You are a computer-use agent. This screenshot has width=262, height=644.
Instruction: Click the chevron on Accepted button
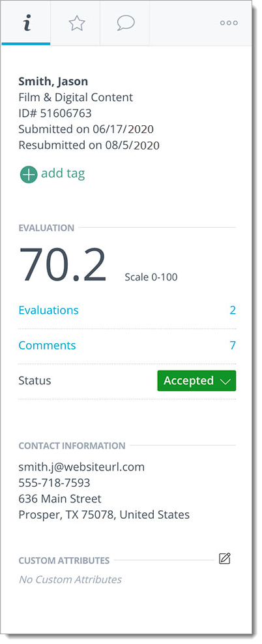coord(225,382)
